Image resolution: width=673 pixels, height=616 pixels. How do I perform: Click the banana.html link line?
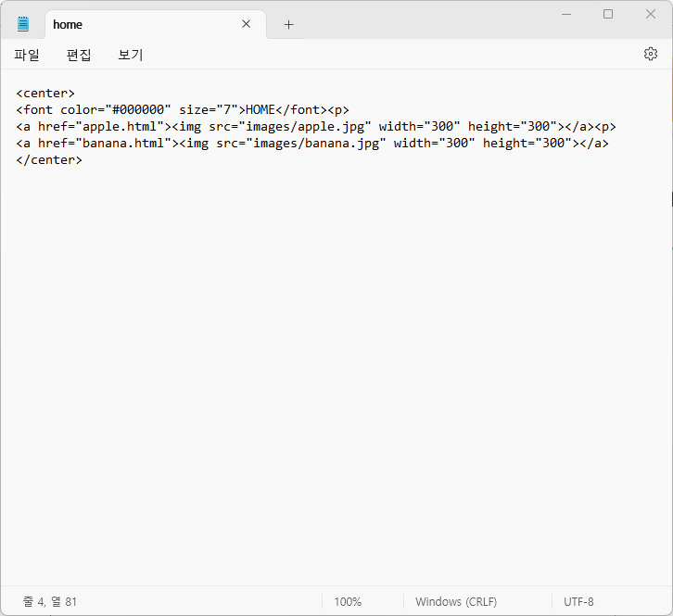coord(312,144)
